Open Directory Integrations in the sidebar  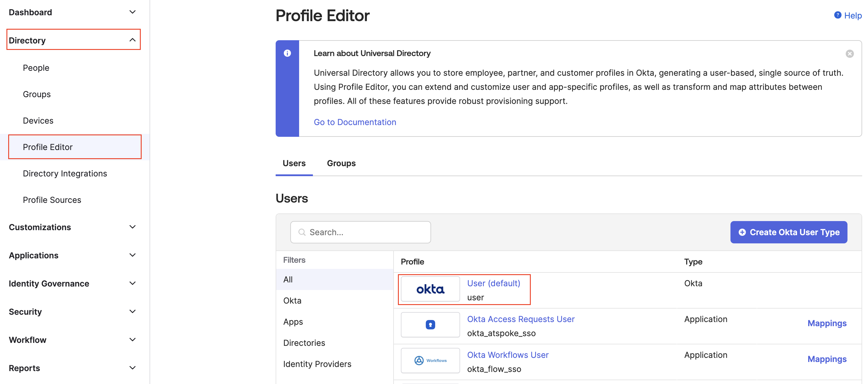[65, 174]
